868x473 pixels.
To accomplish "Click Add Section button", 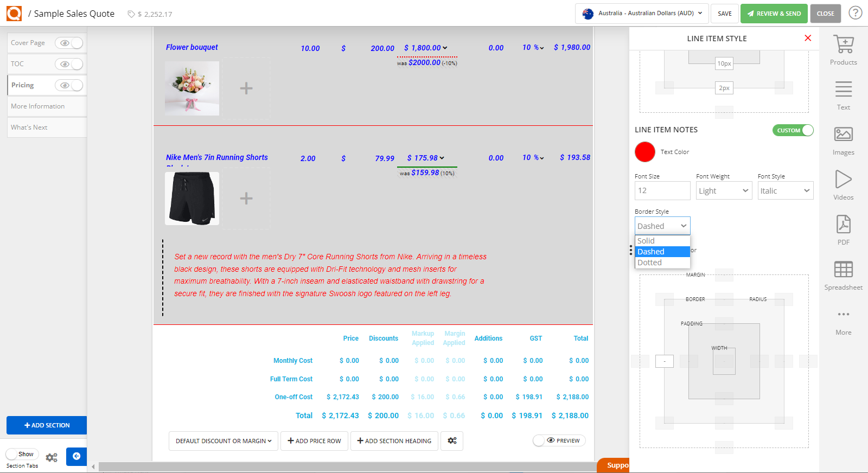I will (x=47, y=425).
